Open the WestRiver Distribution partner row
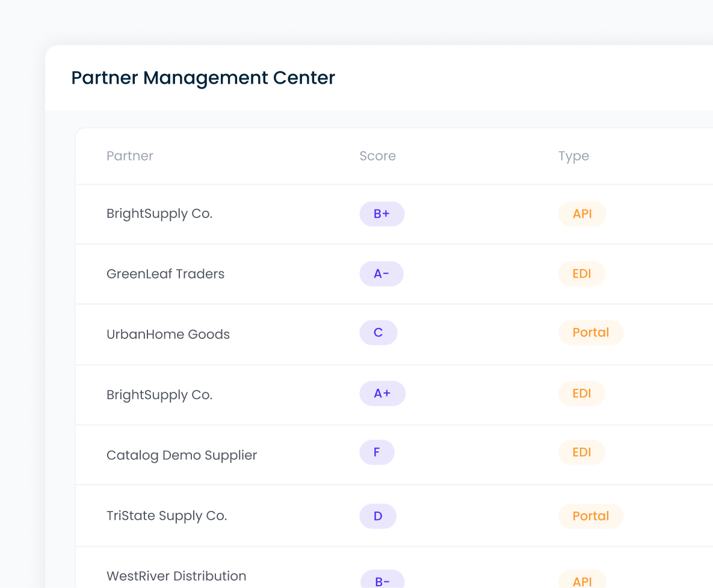Screen dimensions: 713x588 point(176,576)
